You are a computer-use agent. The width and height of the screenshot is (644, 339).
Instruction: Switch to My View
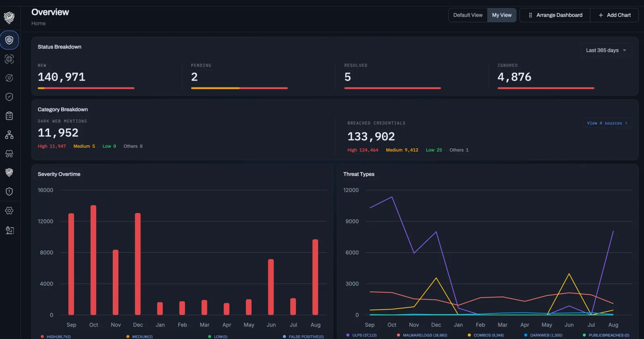(502, 15)
